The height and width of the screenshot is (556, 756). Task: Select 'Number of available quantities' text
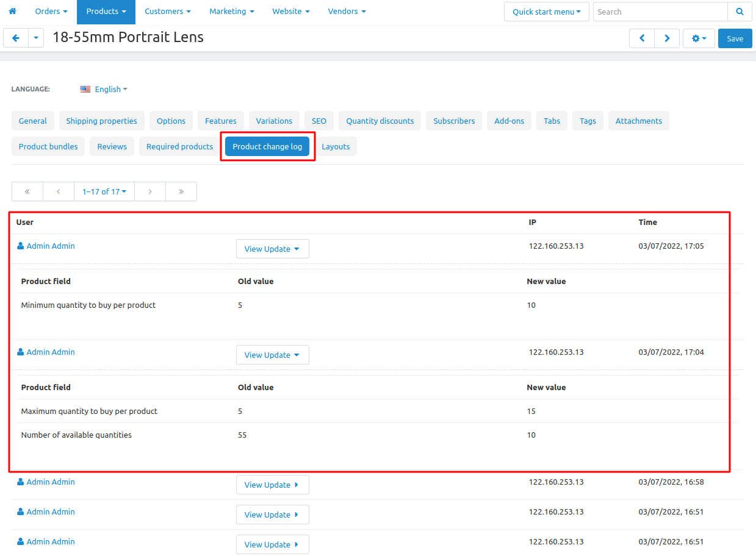(x=76, y=435)
